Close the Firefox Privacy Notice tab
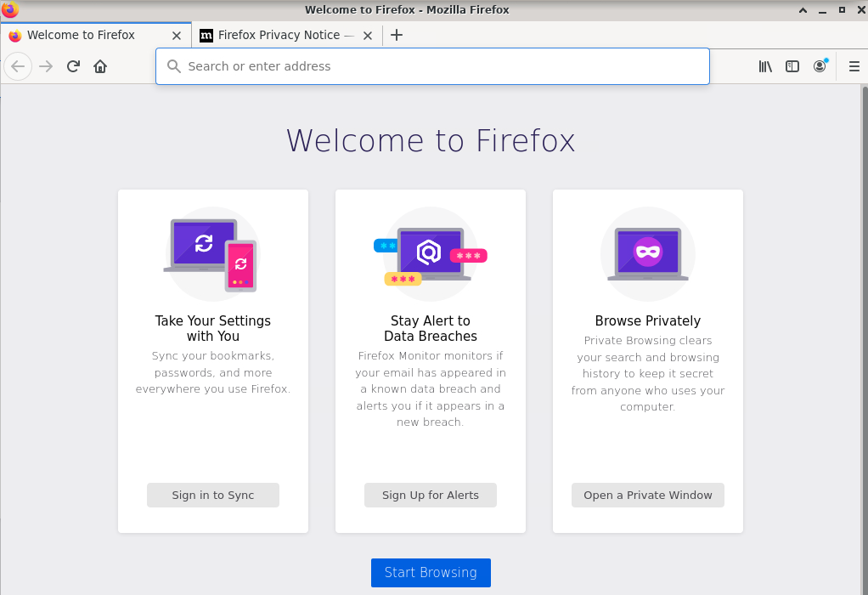Image resolution: width=868 pixels, height=595 pixels. (368, 36)
